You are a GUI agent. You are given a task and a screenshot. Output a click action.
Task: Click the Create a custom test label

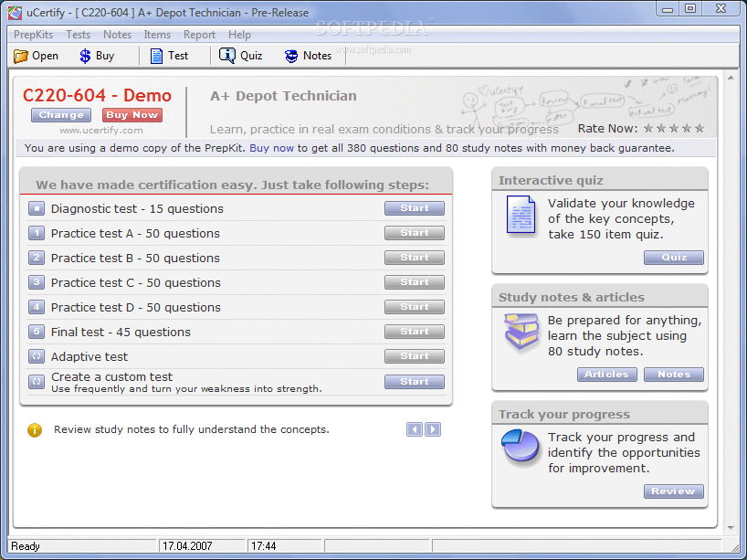(x=111, y=377)
